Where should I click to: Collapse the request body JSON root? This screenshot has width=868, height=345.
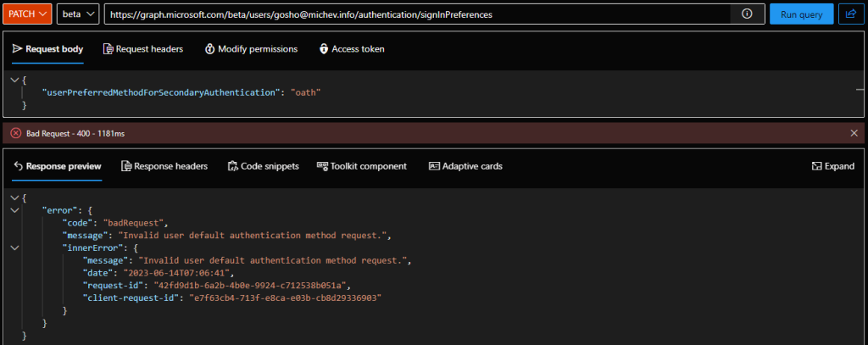[15, 81]
